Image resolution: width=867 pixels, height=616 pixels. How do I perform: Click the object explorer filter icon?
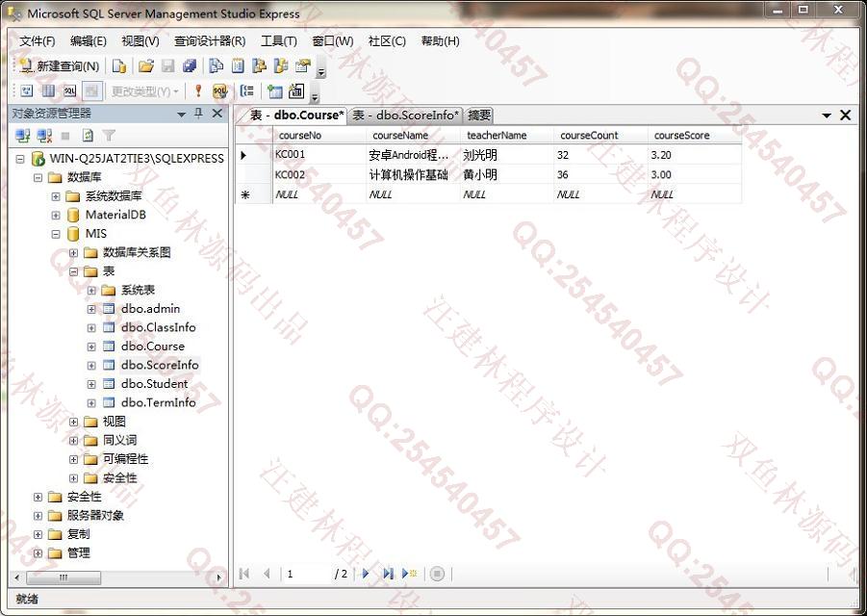tap(109, 136)
